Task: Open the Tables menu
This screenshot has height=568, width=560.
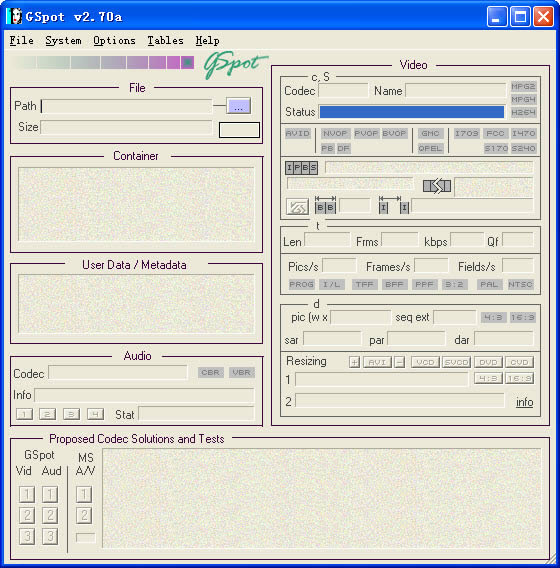Action: click(165, 41)
